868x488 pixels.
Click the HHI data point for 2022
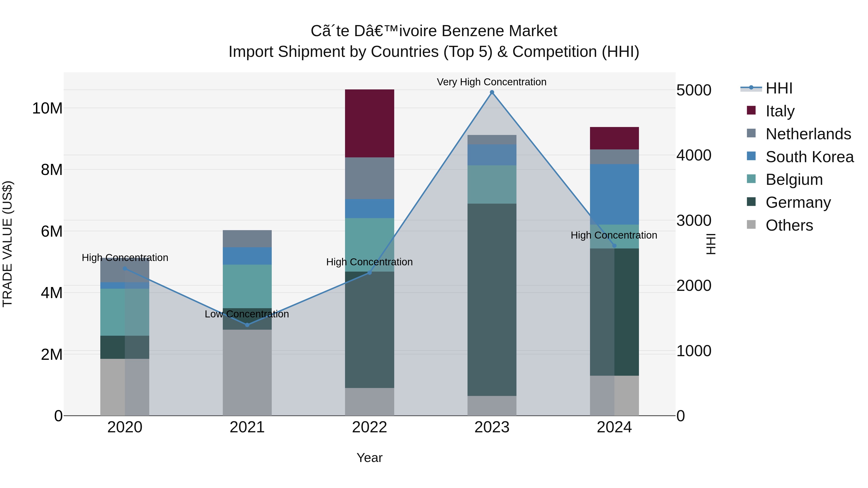(x=370, y=273)
